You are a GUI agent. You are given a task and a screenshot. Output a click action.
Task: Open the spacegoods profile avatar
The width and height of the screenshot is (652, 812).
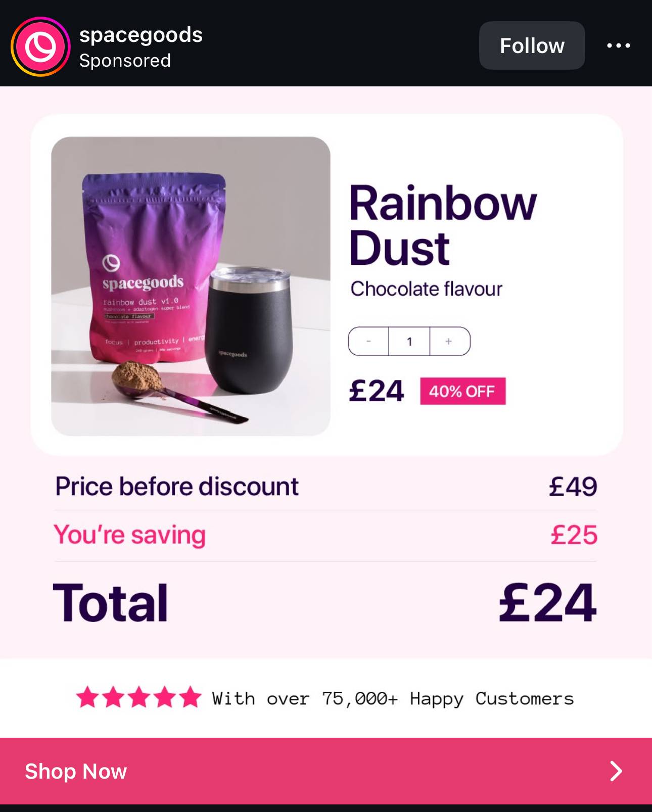click(x=40, y=46)
